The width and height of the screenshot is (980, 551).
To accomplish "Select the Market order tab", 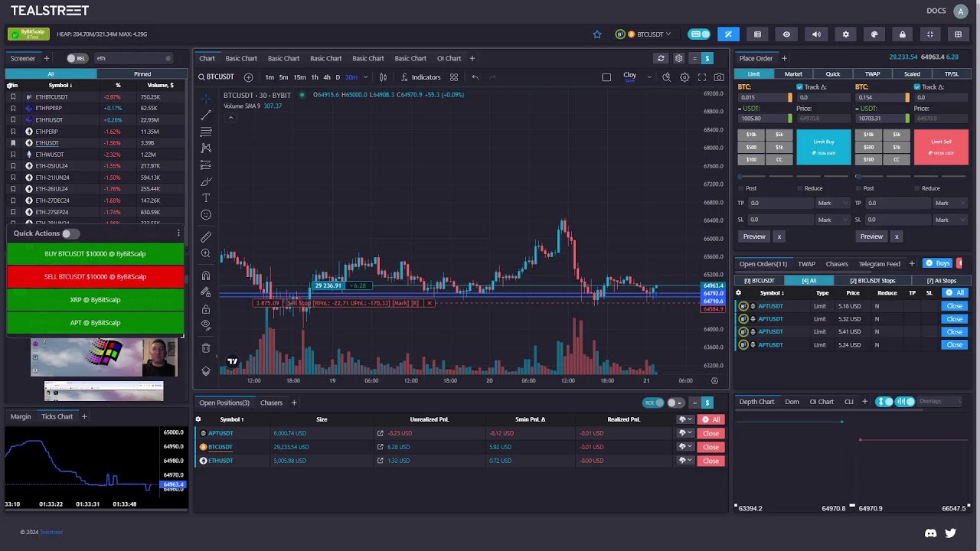I will point(793,74).
